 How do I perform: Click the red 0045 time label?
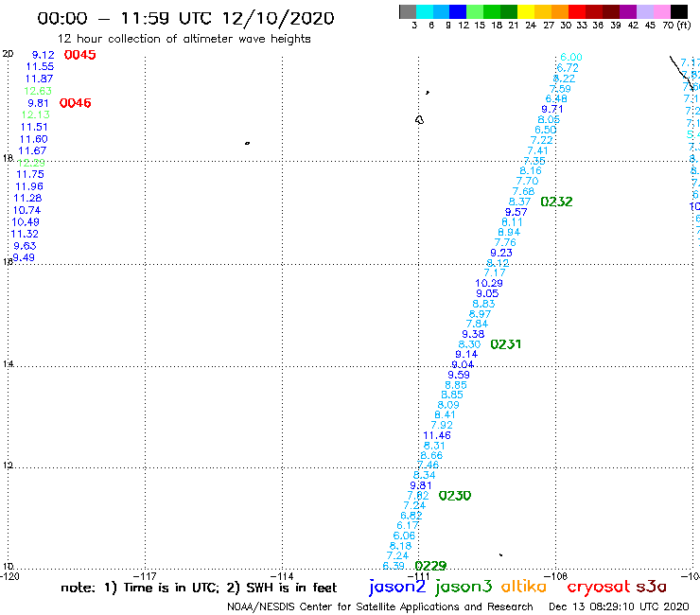(x=79, y=55)
